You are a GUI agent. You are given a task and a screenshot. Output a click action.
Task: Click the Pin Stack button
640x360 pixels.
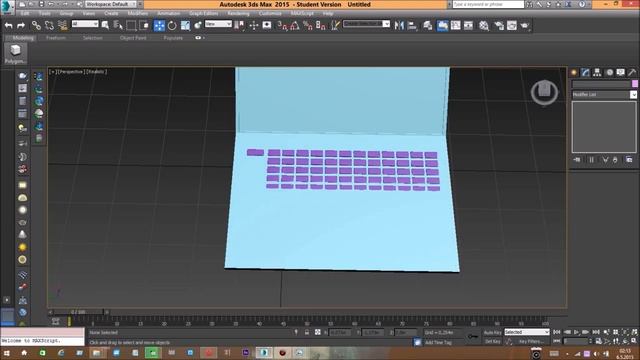tap(577, 160)
